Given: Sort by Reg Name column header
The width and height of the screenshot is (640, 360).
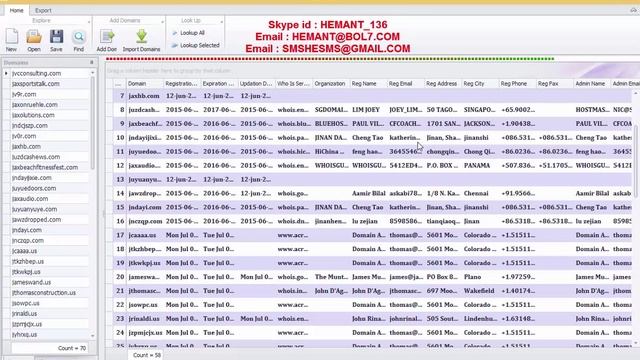Looking at the screenshot, I should pyautogui.click(x=368, y=84).
